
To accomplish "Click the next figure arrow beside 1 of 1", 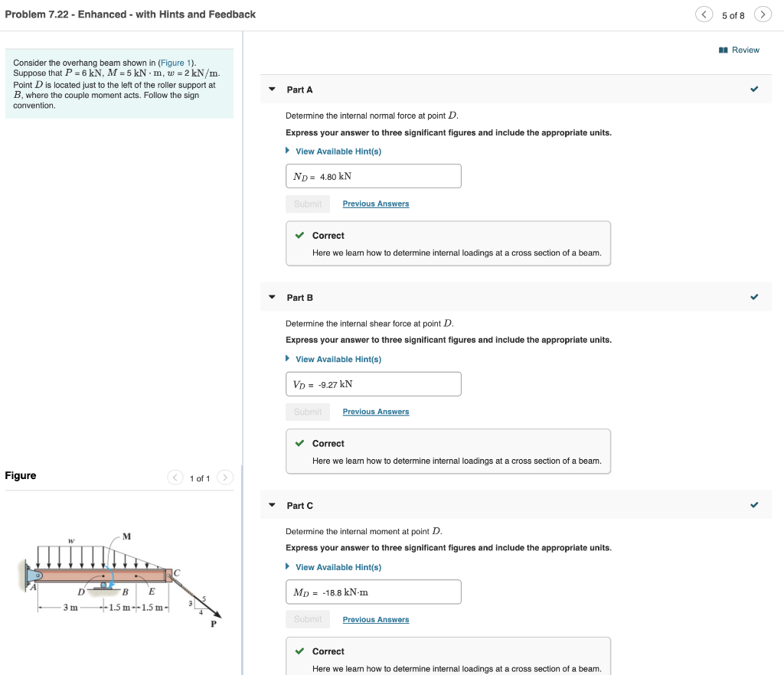I will pyautogui.click(x=224, y=478).
